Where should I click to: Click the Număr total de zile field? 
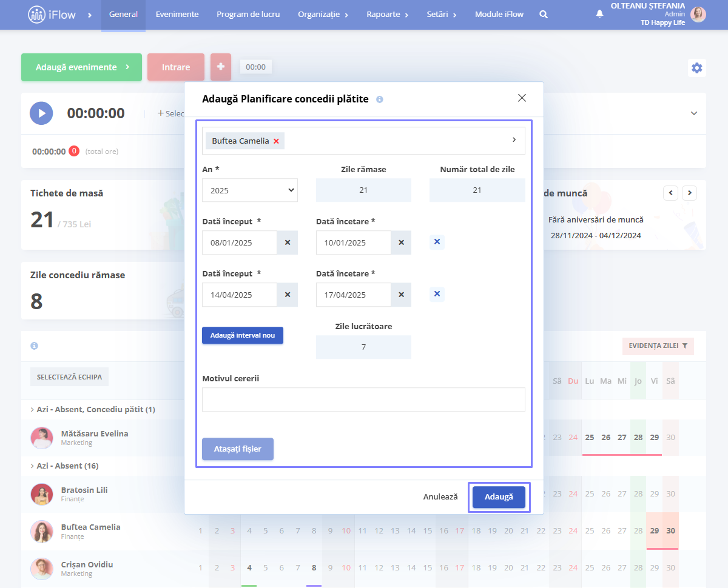pos(477,190)
